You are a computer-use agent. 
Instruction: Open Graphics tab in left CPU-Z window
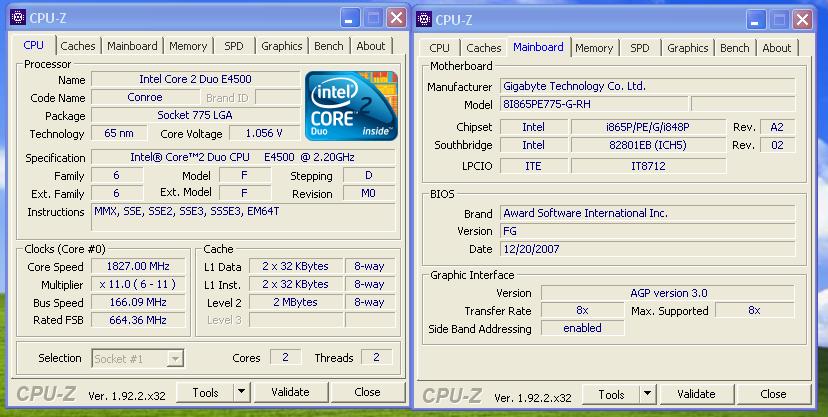coord(281,46)
